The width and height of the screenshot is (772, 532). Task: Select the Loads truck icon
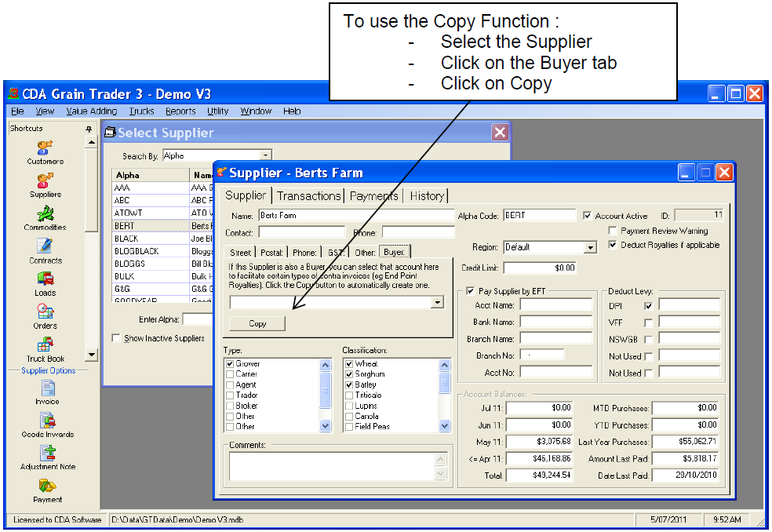45,279
